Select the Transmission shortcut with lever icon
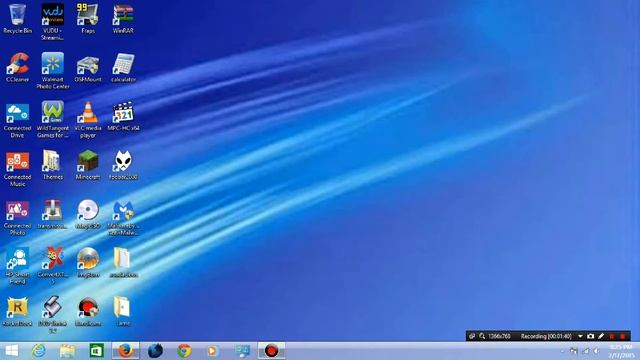The height and width of the screenshot is (360, 640). point(53,214)
